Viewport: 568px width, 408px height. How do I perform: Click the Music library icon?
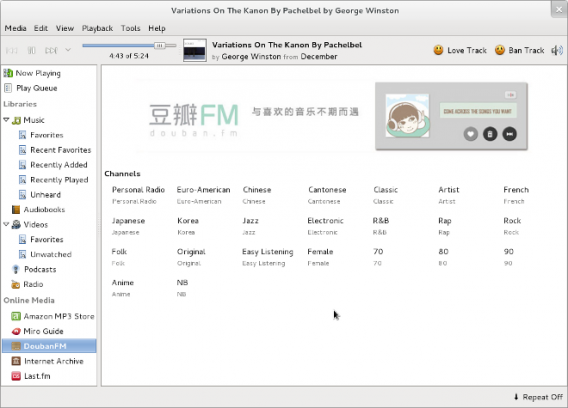click(16, 120)
